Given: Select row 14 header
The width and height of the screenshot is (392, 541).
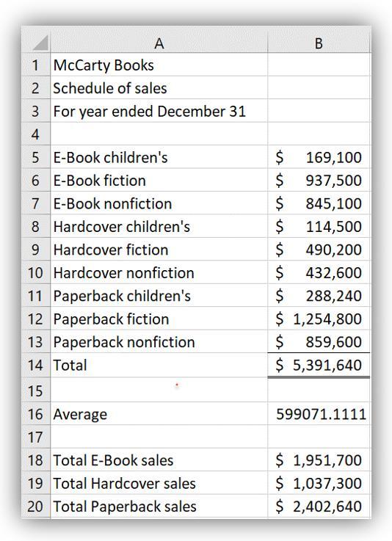Looking at the screenshot, I should pos(36,365).
